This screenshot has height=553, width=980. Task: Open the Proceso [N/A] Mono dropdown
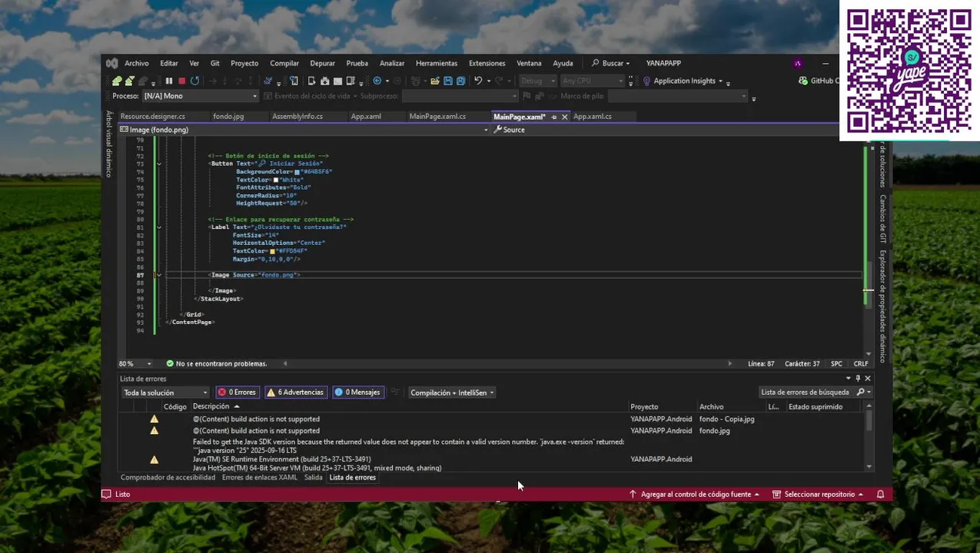click(200, 96)
